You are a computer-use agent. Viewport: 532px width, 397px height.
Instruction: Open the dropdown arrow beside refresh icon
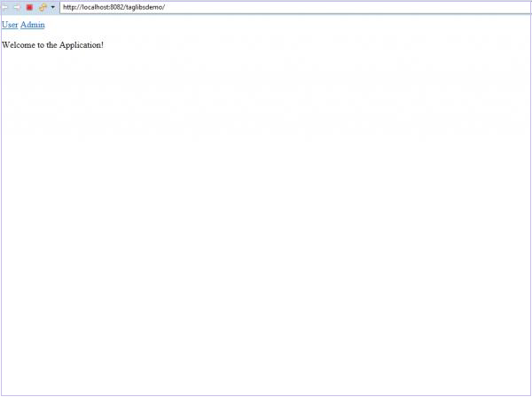(52, 7)
